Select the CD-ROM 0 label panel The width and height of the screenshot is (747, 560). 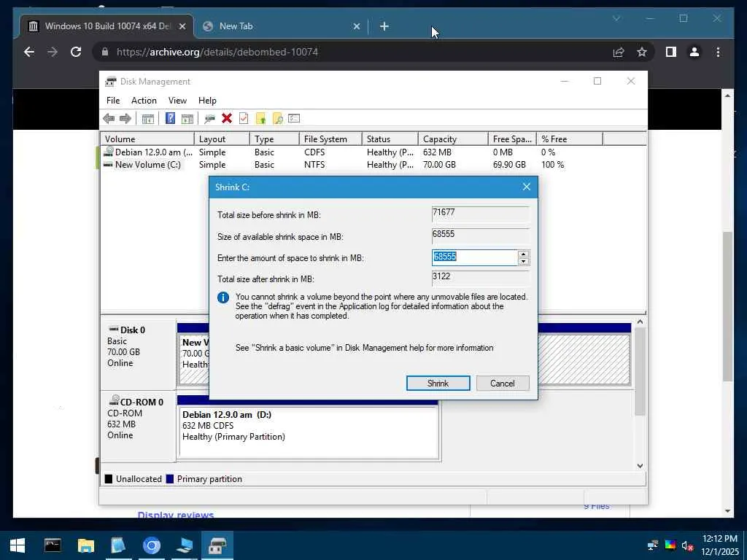pos(138,426)
